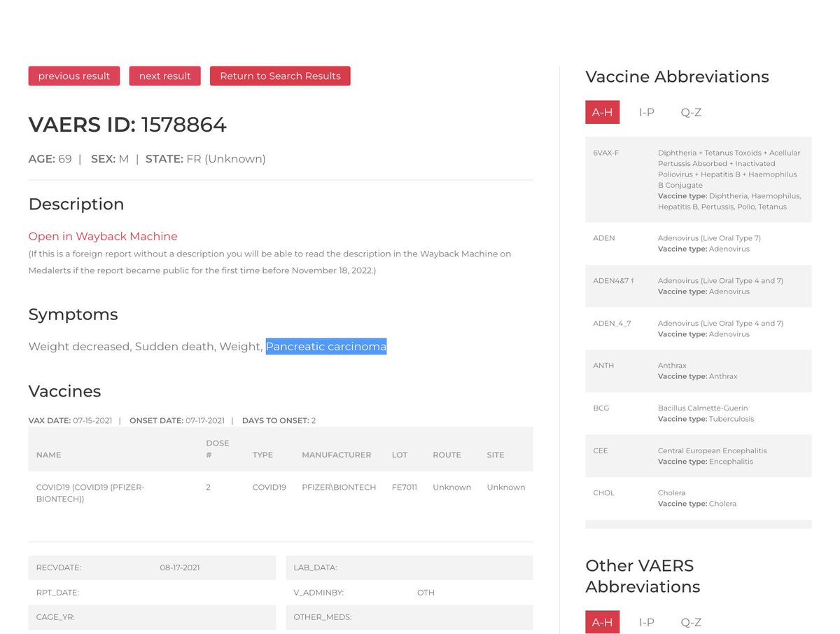Open the report in Wayback Machine
This screenshot has width=840, height=634.
coord(103,236)
